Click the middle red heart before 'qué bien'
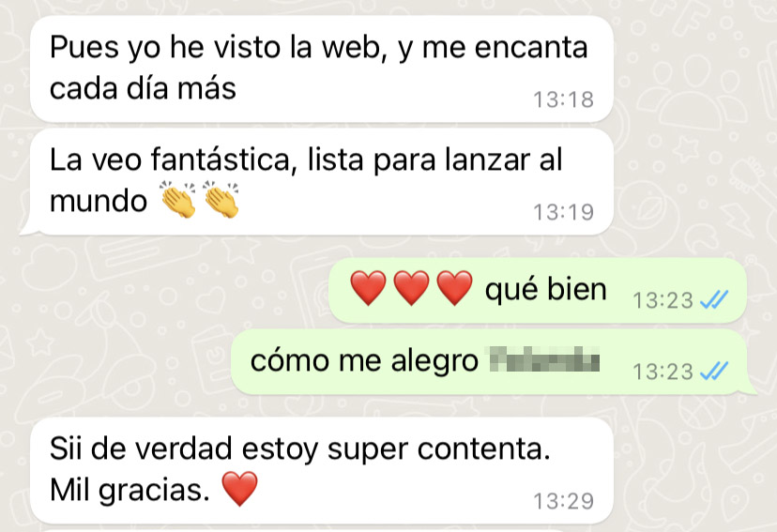Image resolution: width=777 pixels, height=532 pixels. pos(411,288)
